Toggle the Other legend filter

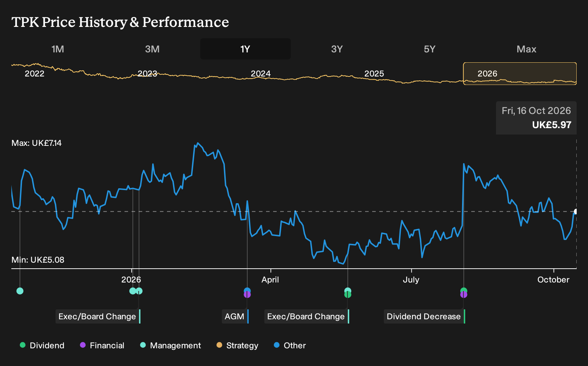click(x=290, y=345)
